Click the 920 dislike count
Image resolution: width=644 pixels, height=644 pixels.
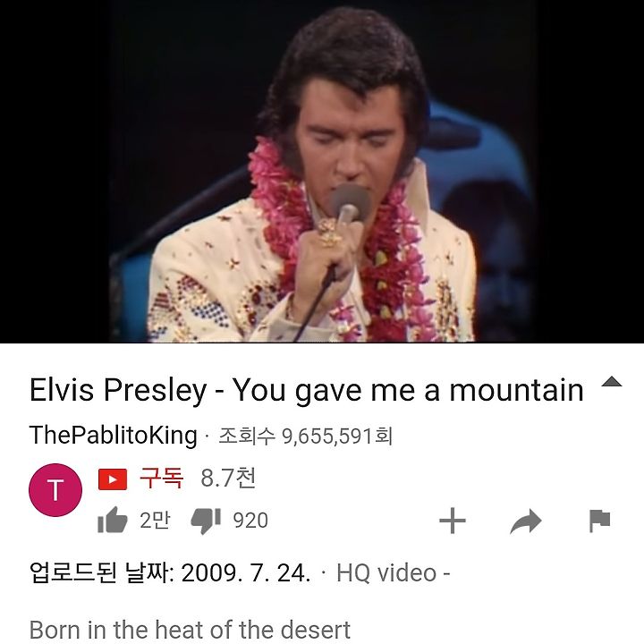pos(250,521)
